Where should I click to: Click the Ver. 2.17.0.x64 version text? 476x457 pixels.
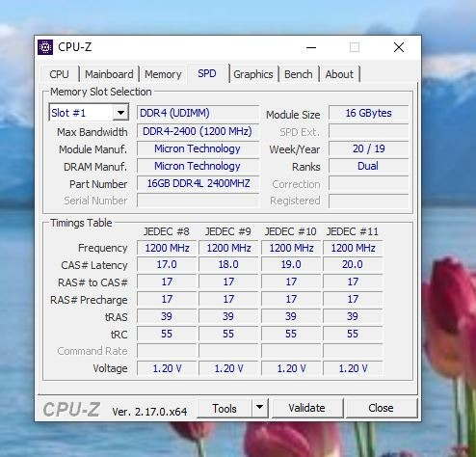(149, 412)
